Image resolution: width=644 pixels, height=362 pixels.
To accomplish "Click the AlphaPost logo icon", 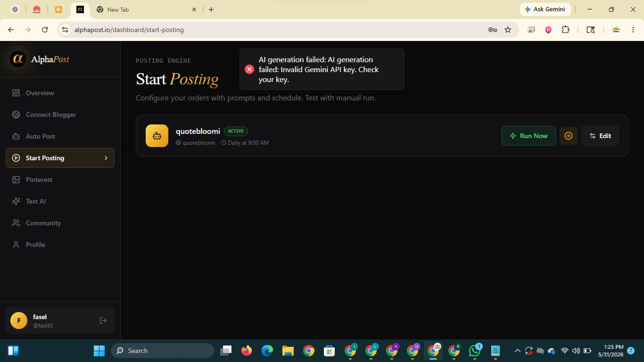I will (18, 59).
